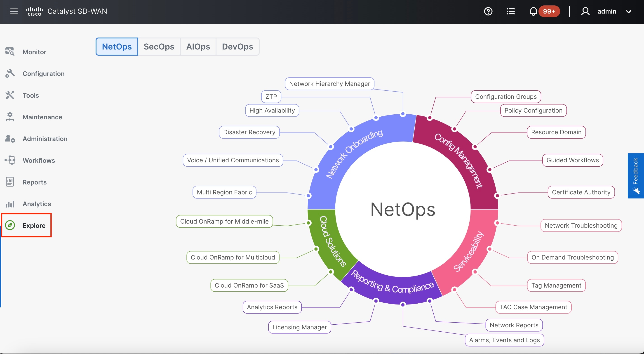Switch to the AIOps tab
The height and width of the screenshot is (354, 644).
click(x=198, y=47)
